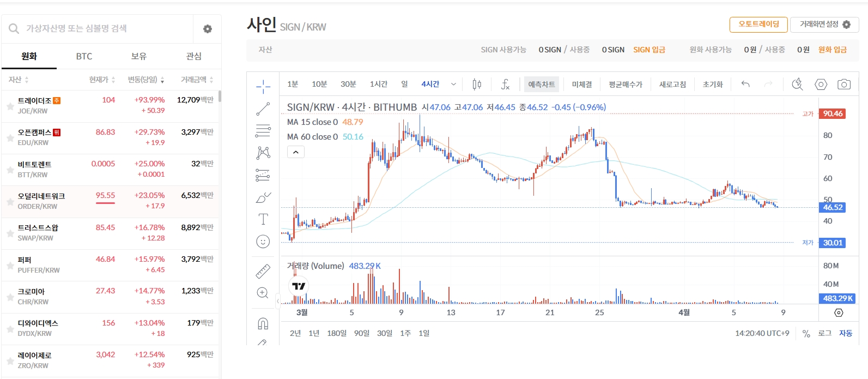Toggle favorite star for 퍼퍼 PUFFER/KRW
Viewport: 868px width, 379px height.
coord(10,266)
